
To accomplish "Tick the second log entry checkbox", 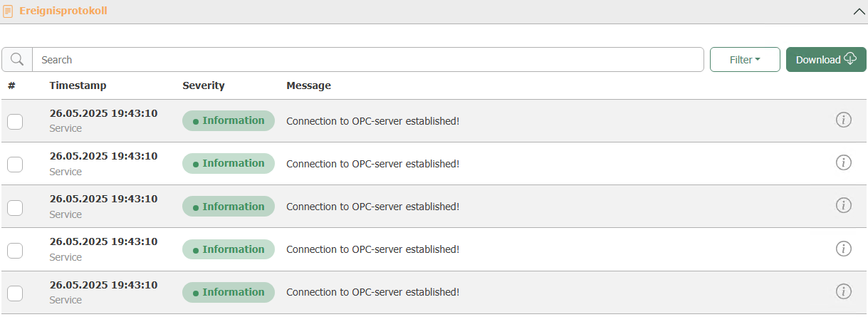I will pos(15,165).
